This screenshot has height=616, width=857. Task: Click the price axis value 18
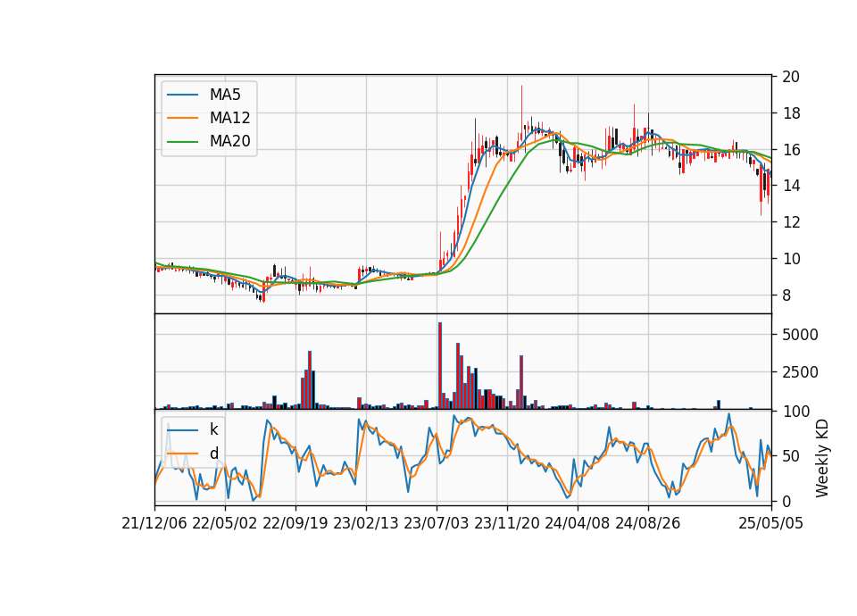[x=791, y=113]
